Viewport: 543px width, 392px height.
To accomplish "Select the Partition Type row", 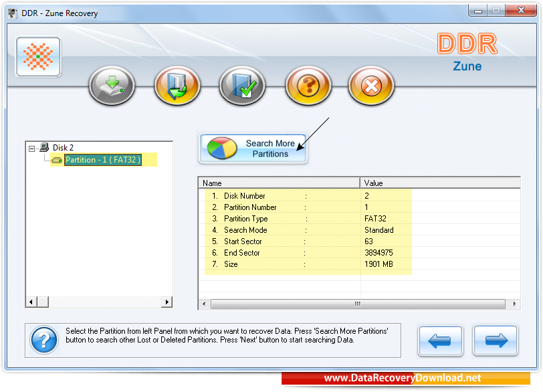I will 359,219.
